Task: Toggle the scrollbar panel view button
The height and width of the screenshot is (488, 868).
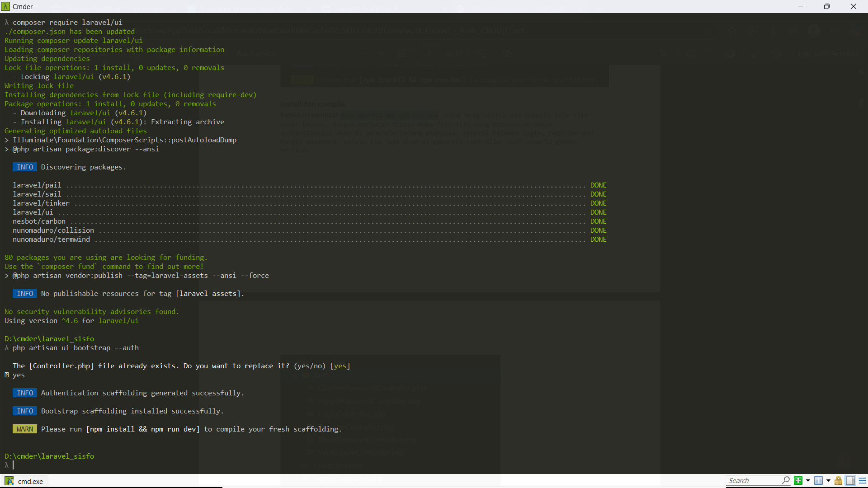Action: pos(850,481)
